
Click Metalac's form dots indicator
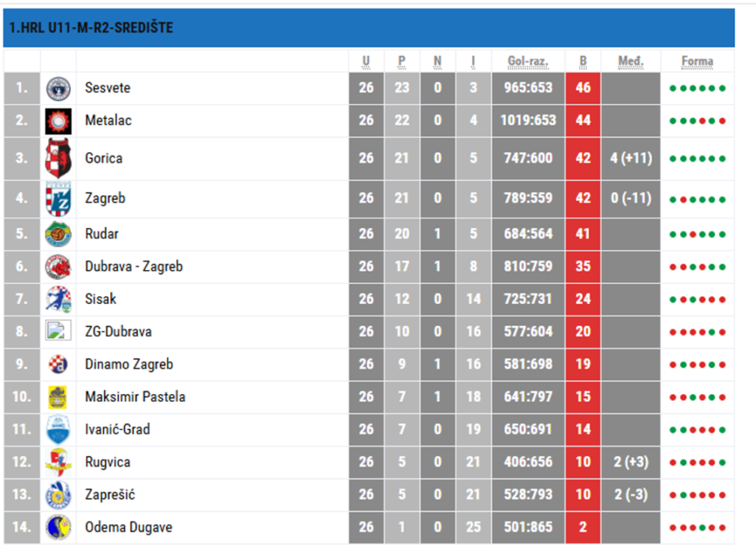tap(697, 121)
